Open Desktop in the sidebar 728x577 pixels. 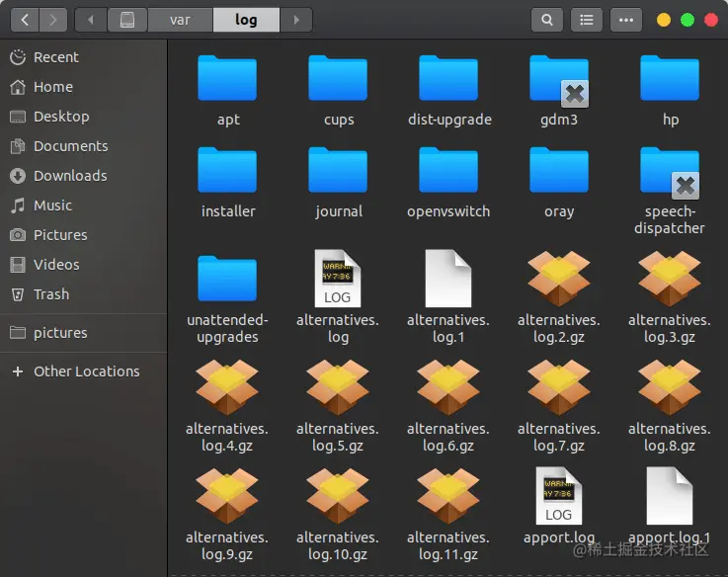coord(84,117)
